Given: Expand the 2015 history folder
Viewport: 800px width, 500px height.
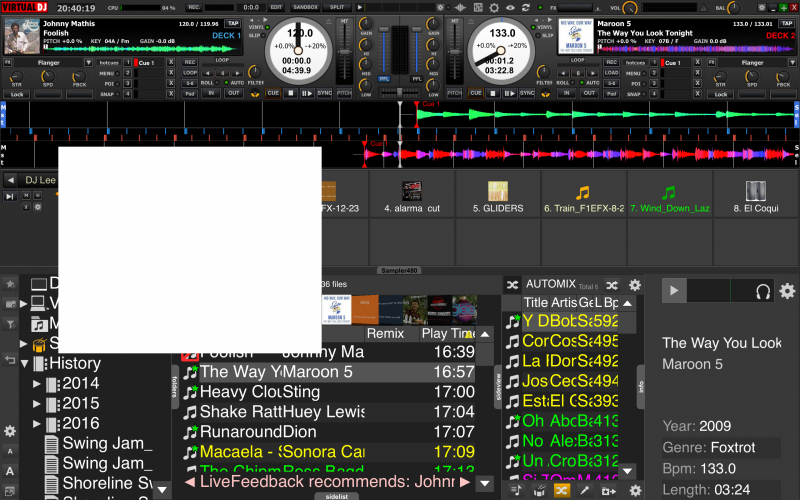Looking at the screenshot, I should coord(36,404).
